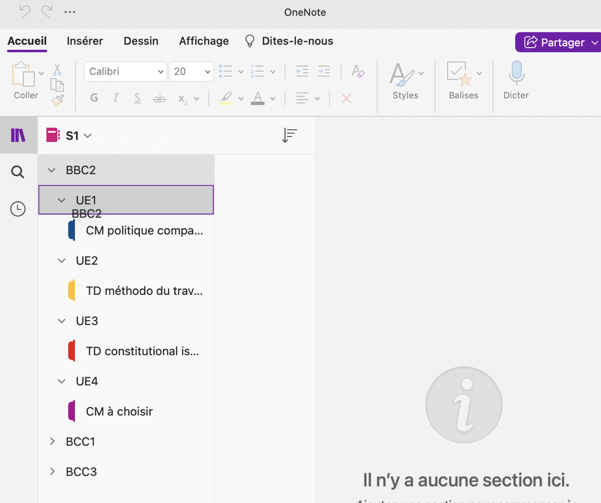Screen dimensions: 601x503
Task: Collapse the BBC2 section group
Action: pos(51,170)
